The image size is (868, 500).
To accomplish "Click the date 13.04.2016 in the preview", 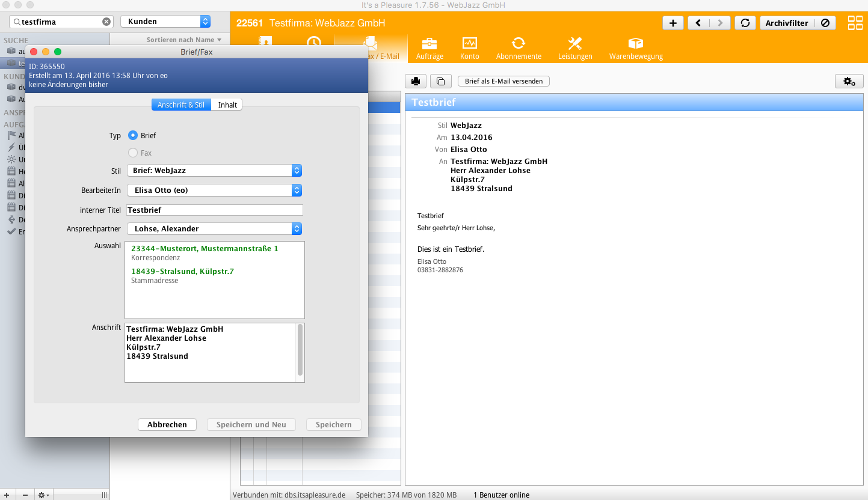I will [x=472, y=138].
